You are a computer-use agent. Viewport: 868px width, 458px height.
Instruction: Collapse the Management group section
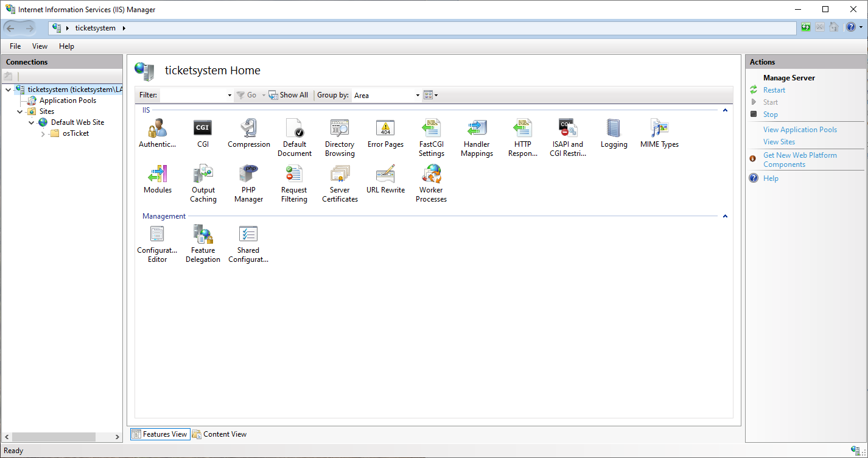(x=725, y=216)
